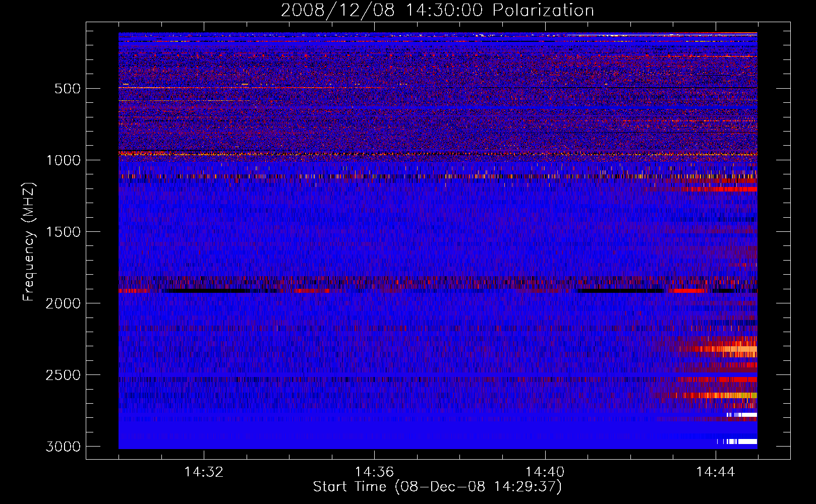Click the 2000 frequency tick label
Viewport: 816px width, 504px height.
point(63,303)
